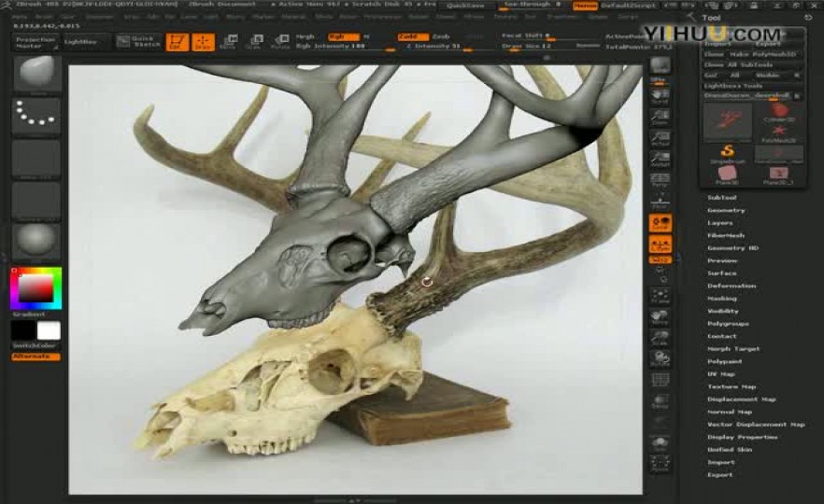This screenshot has height=504, width=824.
Task: Click the right shelf Scale view icon
Action: click(x=660, y=338)
